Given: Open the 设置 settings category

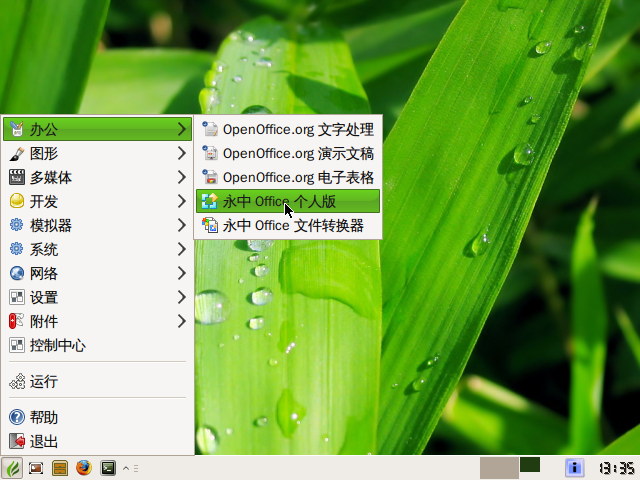Looking at the screenshot, I should pyautogui.click(x=97, y=297).
